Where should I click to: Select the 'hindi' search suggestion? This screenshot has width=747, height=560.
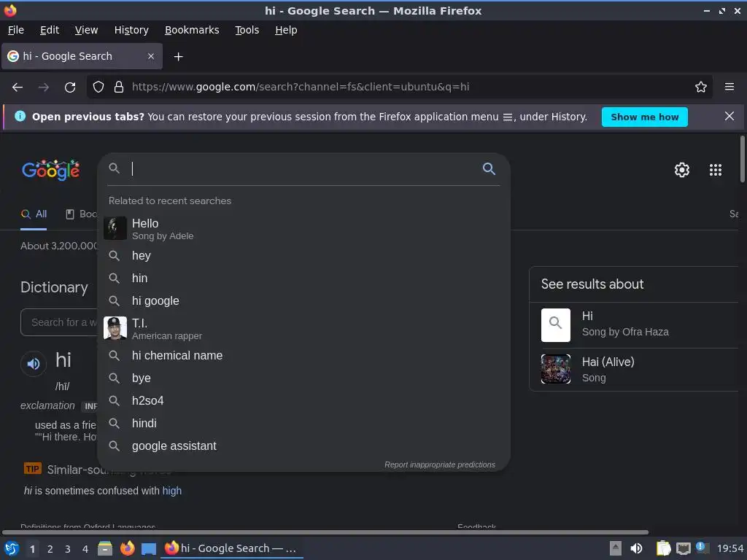pyautogui.click(x=304, y=424)
